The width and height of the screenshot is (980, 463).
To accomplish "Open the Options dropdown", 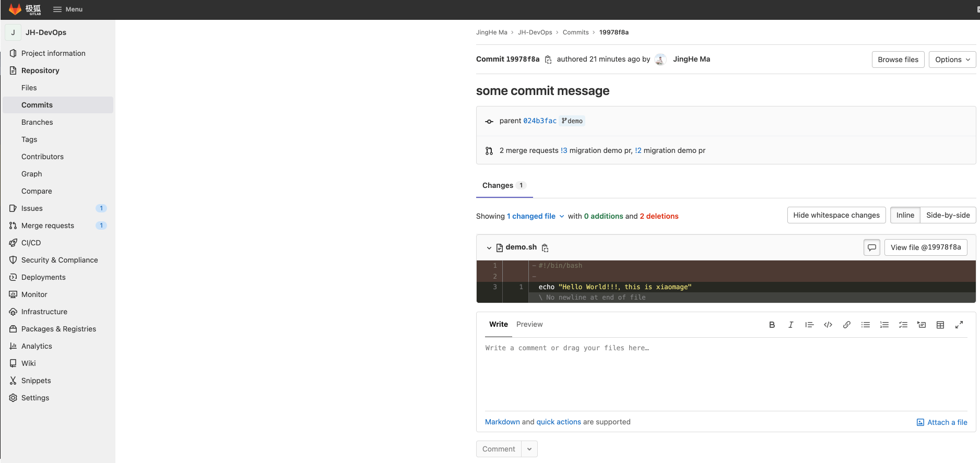I will [952, 60].
